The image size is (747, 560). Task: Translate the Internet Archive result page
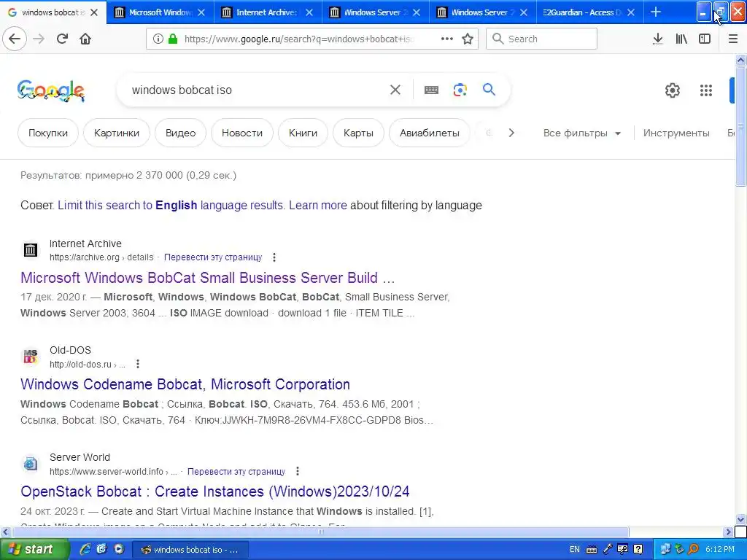coord(213,257)
